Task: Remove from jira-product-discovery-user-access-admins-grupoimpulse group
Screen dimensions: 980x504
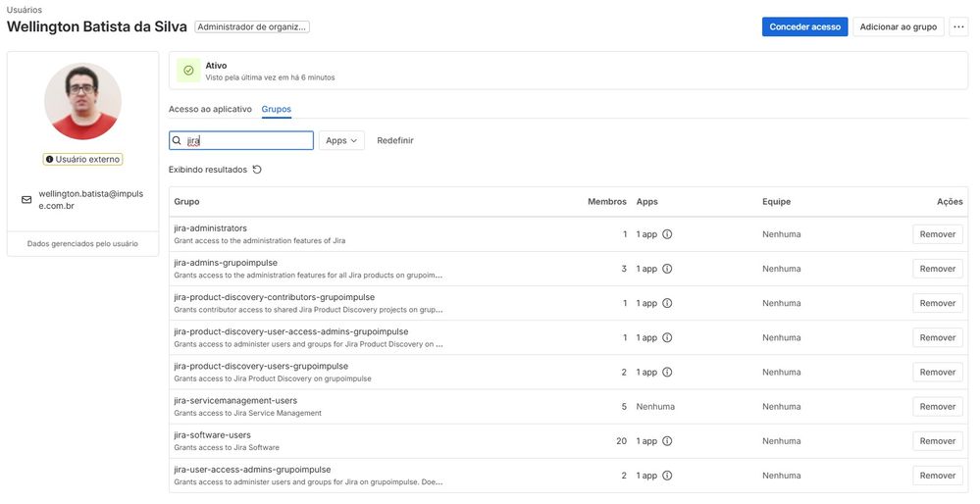Action: [938, 337]
